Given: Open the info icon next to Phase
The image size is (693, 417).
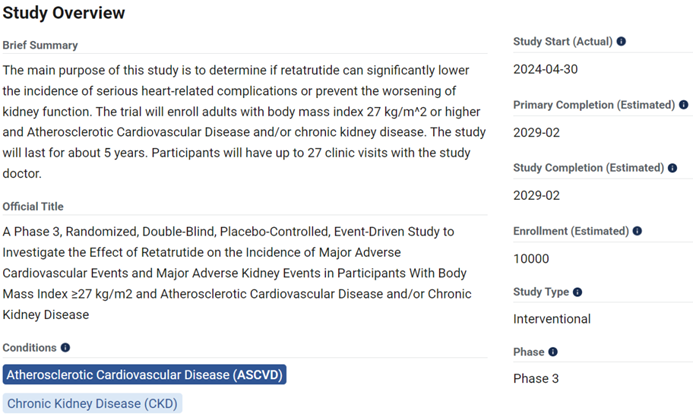Looking at the screenshot, I should coord(553,352).
